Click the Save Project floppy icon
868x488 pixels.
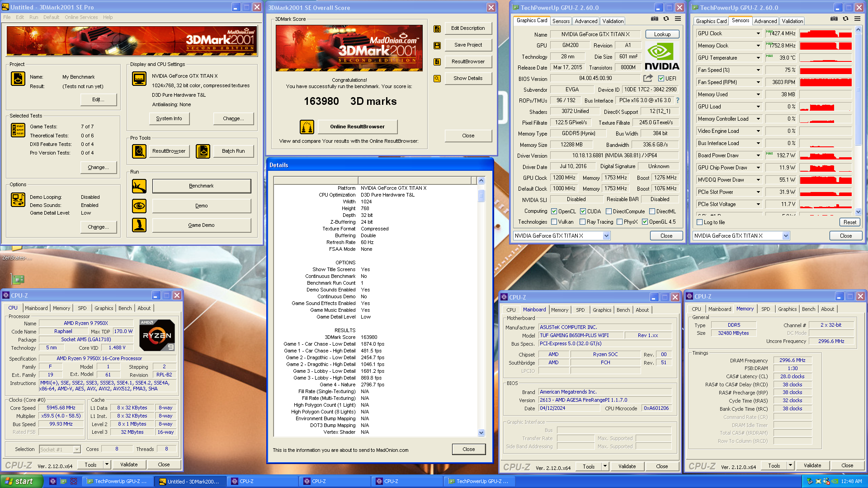437,45
